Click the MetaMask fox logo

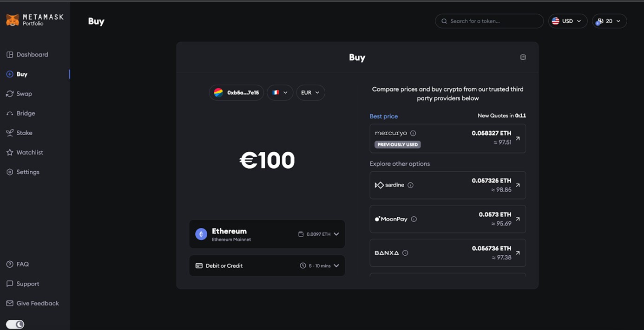pyautogui.click(x=13, y=20)
